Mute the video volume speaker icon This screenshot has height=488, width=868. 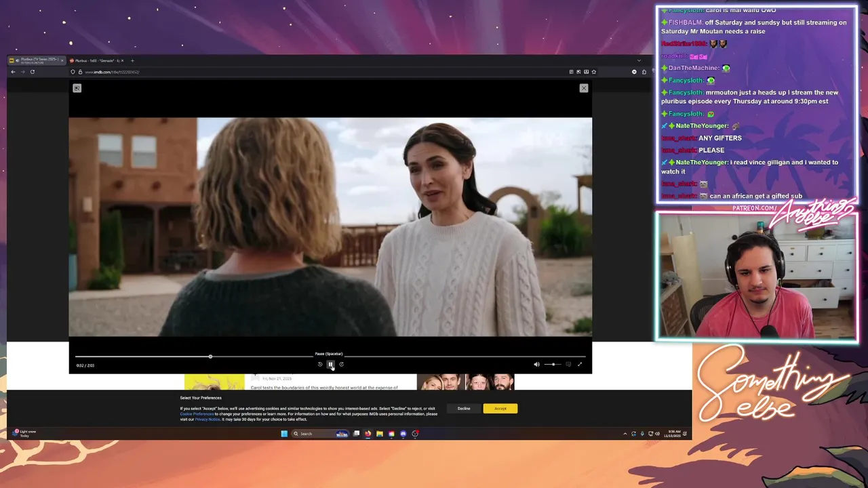[x=536, y=365]
